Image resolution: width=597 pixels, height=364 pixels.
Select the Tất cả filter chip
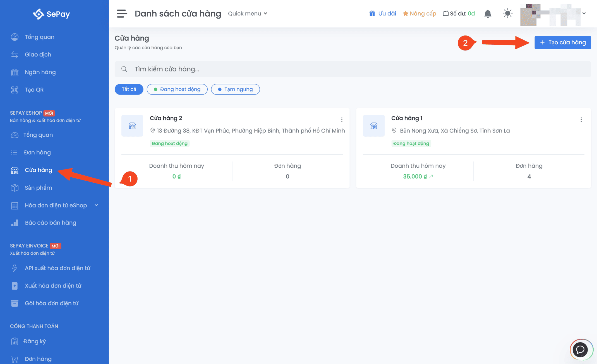pyautogui.click(x=129, y=89)
